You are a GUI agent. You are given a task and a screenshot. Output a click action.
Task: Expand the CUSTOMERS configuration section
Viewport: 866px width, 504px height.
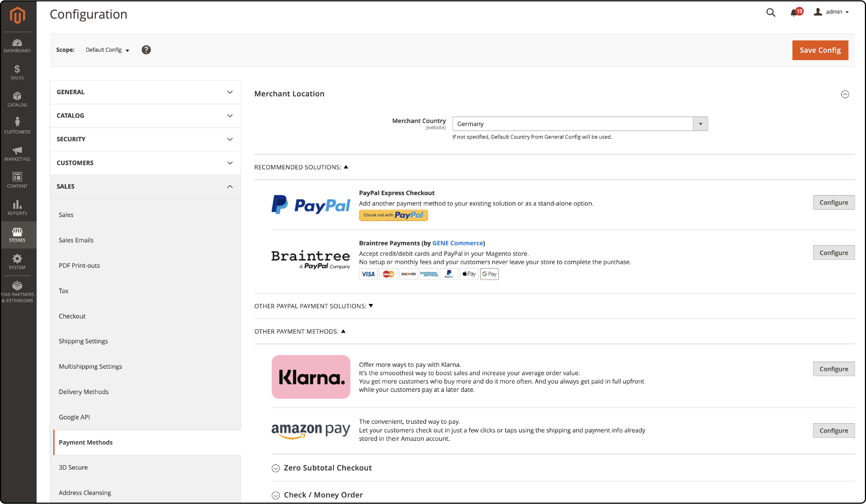point(145,163)
